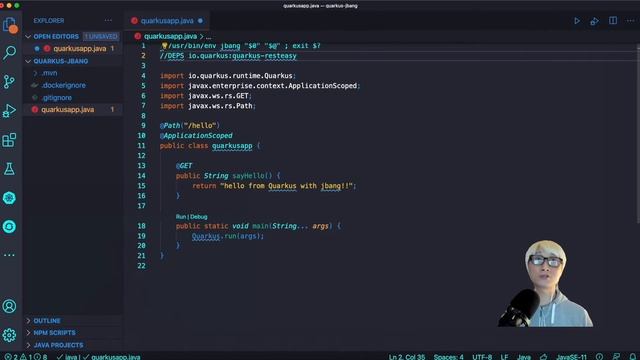Split the editor right
The height and width of the screenshot is (360, 640).
pyautogui.click(x=613, y=20)
